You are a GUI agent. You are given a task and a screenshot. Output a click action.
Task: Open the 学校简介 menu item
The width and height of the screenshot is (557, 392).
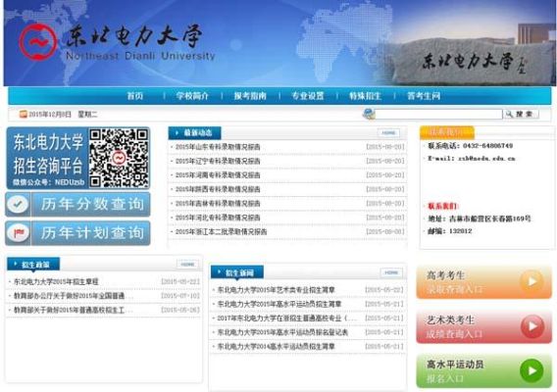192,96
